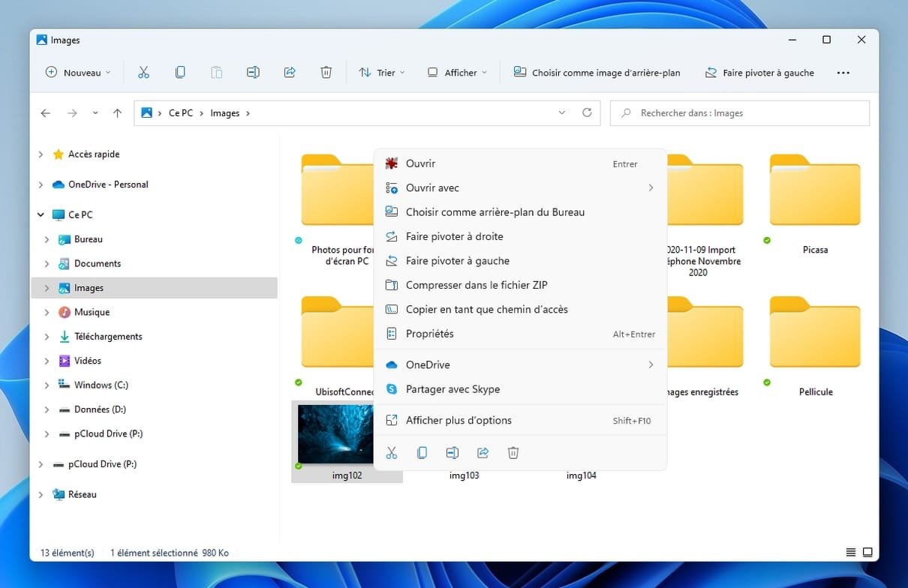This screenshot has width=908, height=588.
Task: Rename using the context menu bottom icon
Action: (452, 453)
